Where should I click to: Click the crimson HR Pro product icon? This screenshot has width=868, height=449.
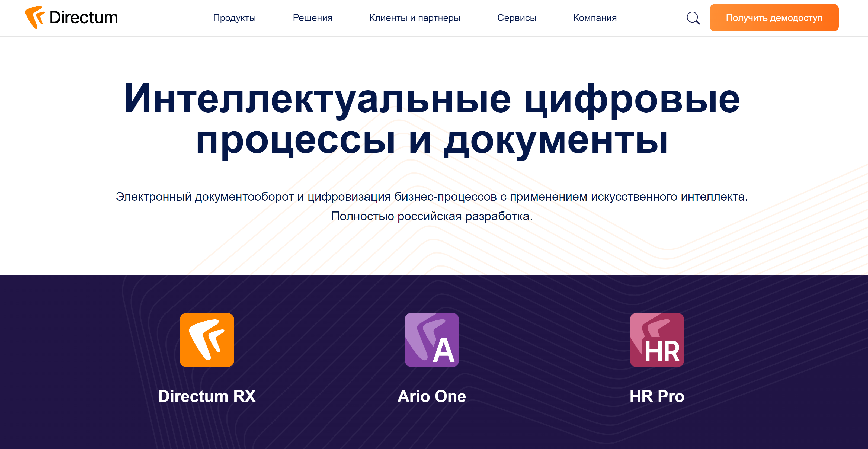pos(657,339)
